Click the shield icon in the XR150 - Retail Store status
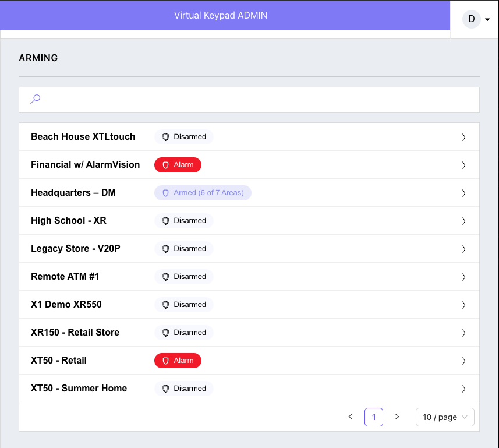 165,333
